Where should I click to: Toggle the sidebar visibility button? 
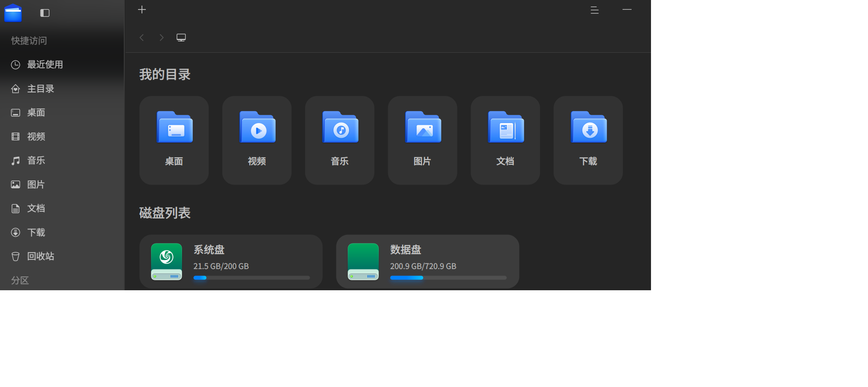click(45, 13)
